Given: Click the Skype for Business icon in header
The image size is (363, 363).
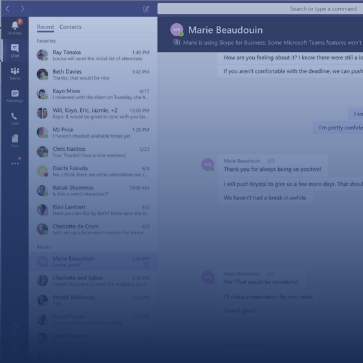Looking at the screenshot, I should click(176, 42).
